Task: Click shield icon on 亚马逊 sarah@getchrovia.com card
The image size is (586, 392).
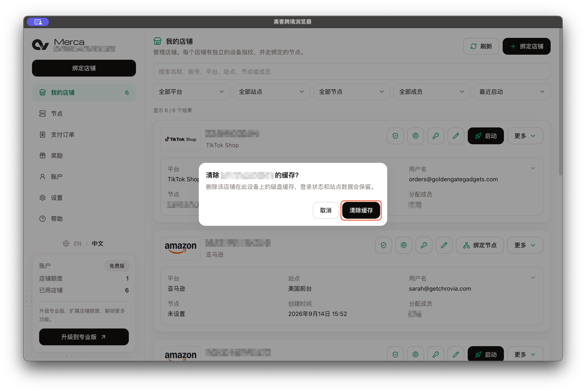Action: click(x=383, y=245)
